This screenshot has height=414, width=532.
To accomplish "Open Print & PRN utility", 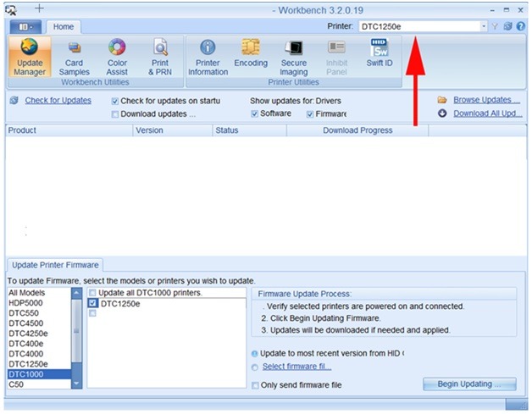I will point(159,57).
